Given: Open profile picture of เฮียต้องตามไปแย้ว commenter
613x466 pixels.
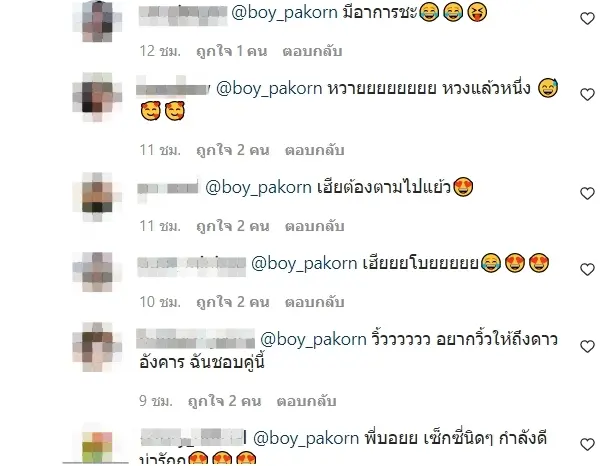Looking at the screenshot, I should click(97, 197).
